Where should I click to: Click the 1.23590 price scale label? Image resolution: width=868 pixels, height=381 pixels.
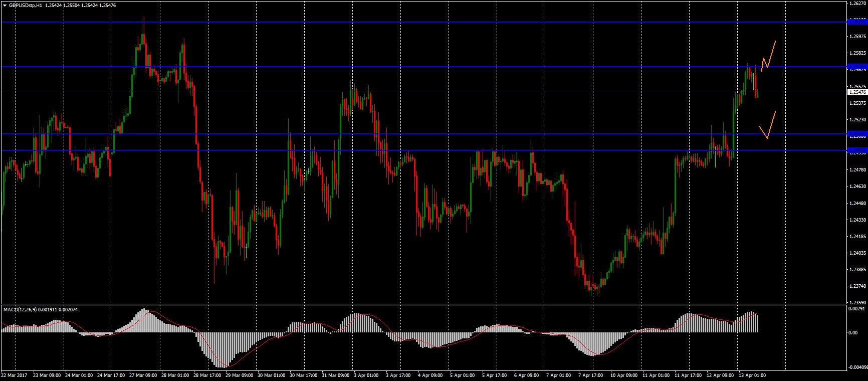click(x=857, y=303)
